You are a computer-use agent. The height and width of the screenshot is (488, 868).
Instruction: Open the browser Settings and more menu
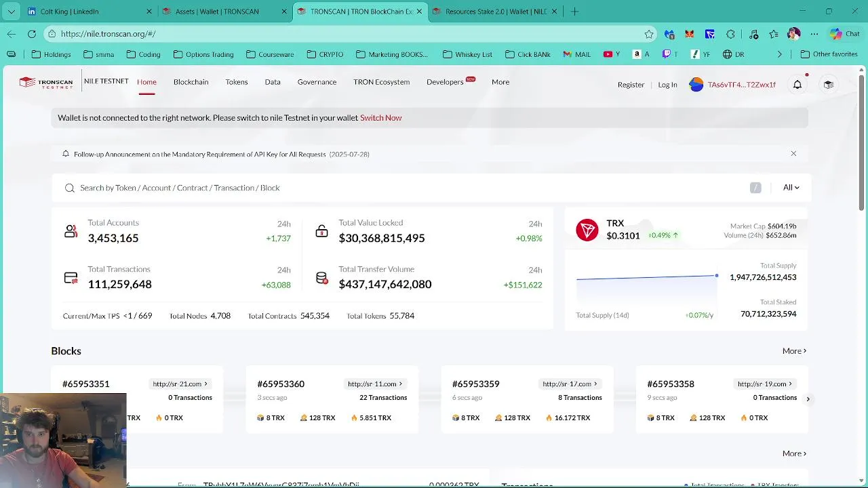pyautogui.click(x=814, y=34)
